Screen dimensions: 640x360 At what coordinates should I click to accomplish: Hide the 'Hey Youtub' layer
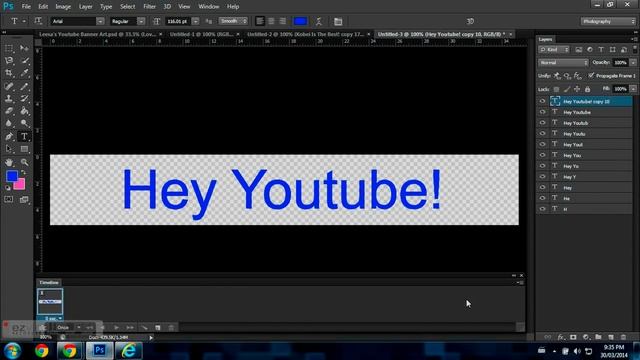[542, 122]
